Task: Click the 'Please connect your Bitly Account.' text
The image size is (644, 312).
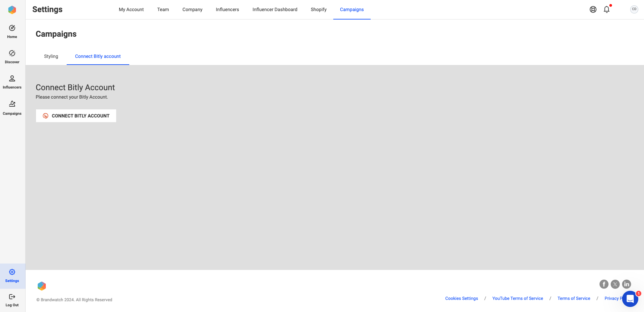Action: click(x=72, y=97)
